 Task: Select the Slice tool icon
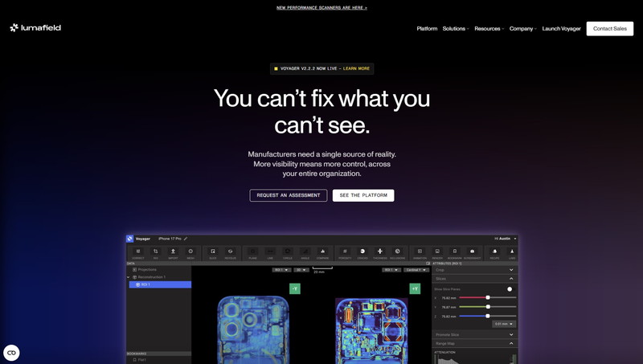click(213, 253)
